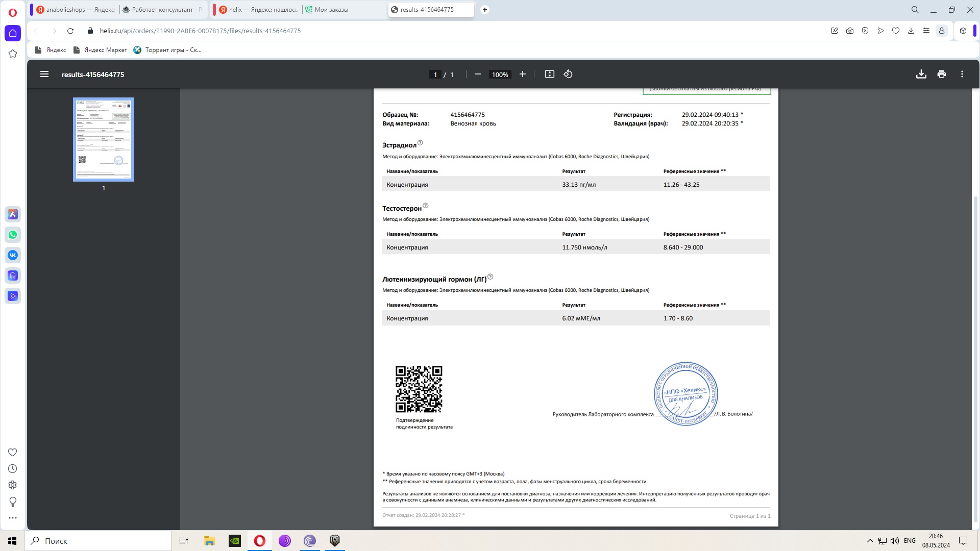The height and width of the screenshot is (551, 980).
Task: Download the PDF results file
Action: point(921,74)
